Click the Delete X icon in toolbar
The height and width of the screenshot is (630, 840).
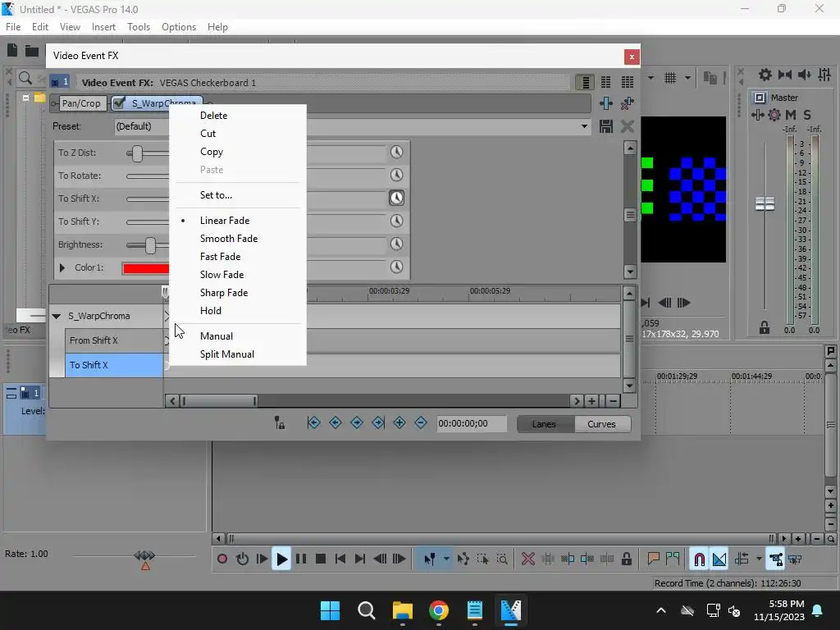(x=527, y=559)
